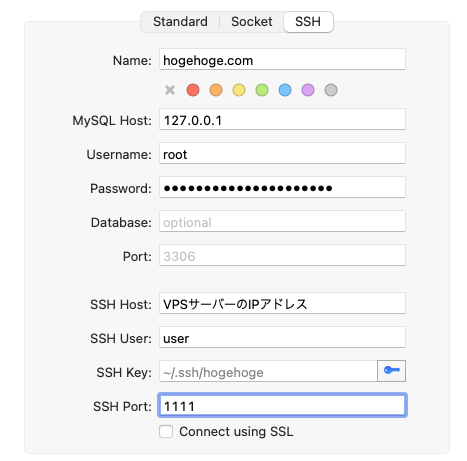
Task: Click the Password input field
Action: 282,187
